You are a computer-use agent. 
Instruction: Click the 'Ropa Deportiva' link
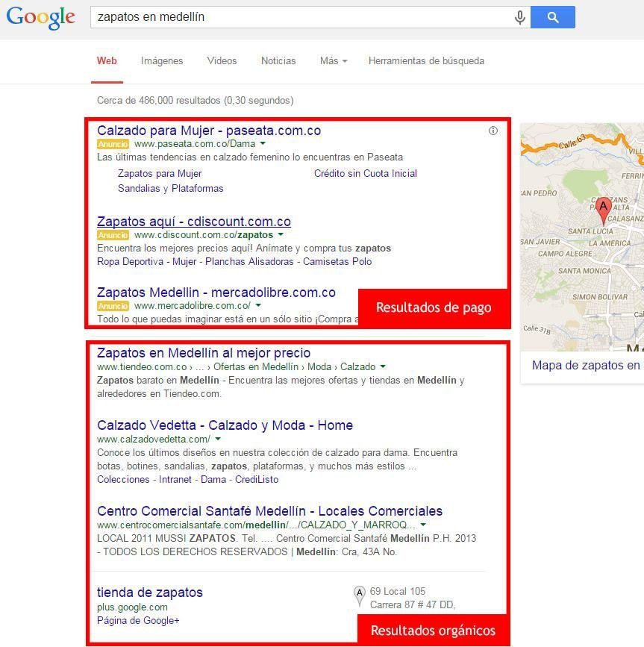click(130, 262)
